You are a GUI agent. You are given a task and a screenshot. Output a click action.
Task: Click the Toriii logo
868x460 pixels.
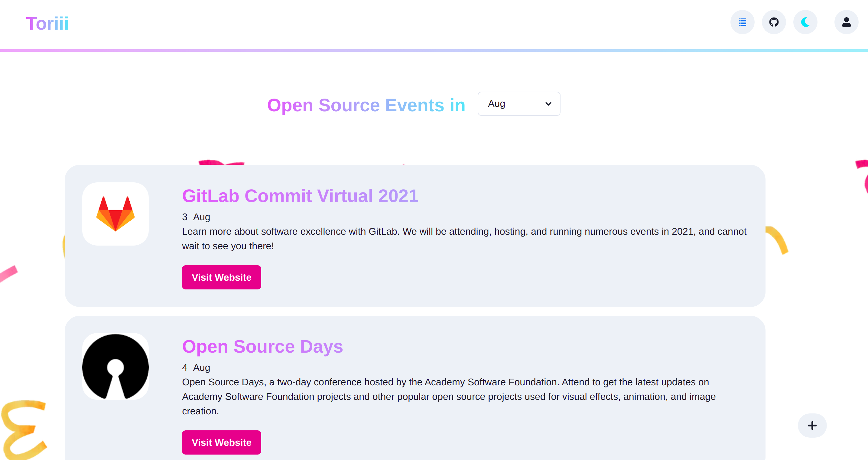(x=47, y=24)
